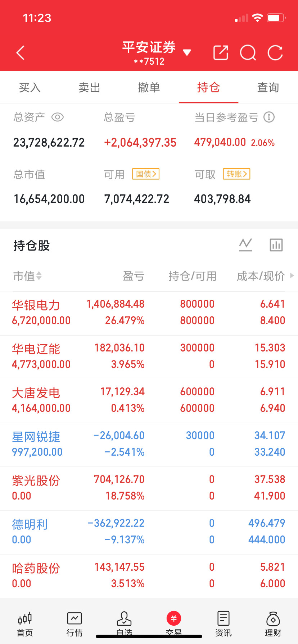298x644 pixels.
Task: Tap the 持仓股 section title
Action: 32,245
